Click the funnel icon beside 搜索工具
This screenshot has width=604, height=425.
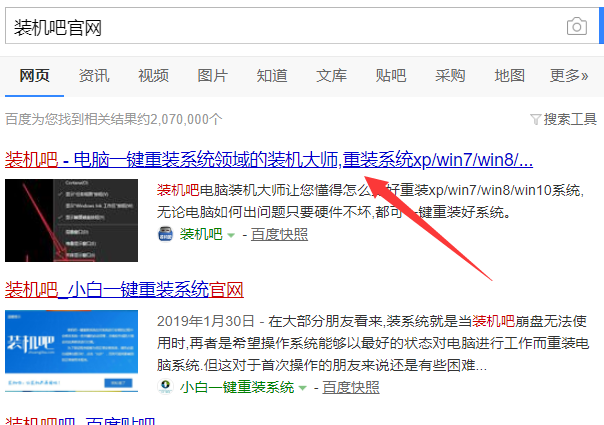535,119
